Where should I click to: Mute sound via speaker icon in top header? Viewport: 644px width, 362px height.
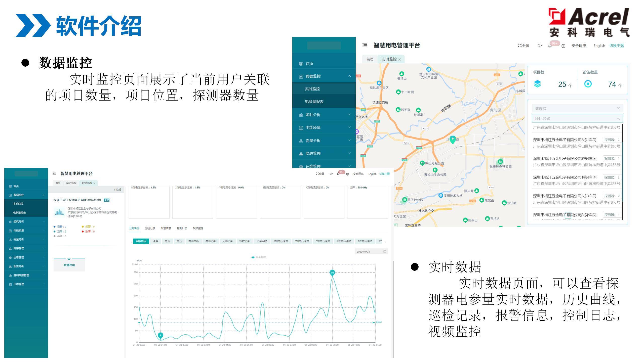[540, 46]
